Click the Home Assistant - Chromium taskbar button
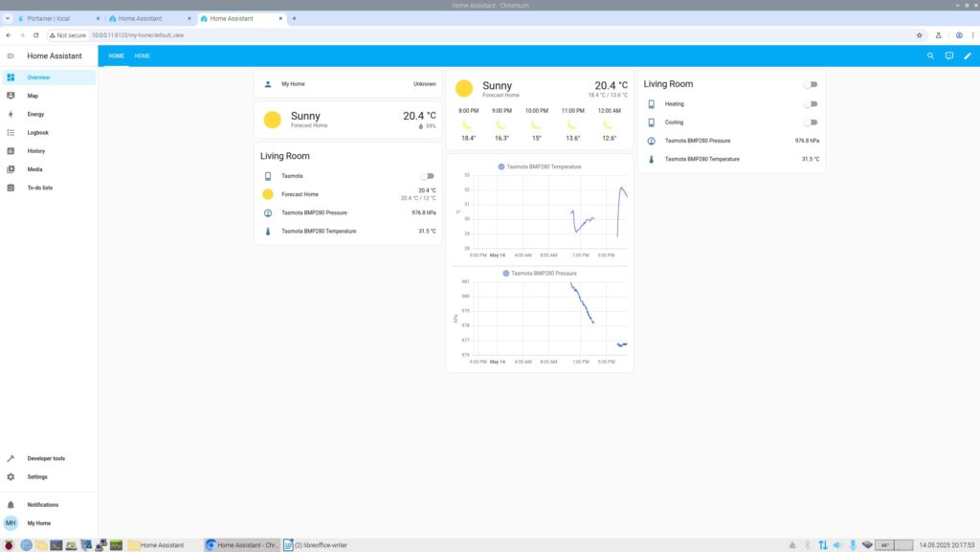The width and height of the screenshot is (980, 552). pos(242,545)
